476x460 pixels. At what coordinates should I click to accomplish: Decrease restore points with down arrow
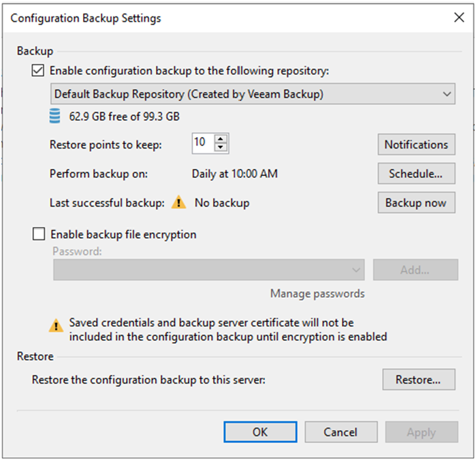[221, 147]
